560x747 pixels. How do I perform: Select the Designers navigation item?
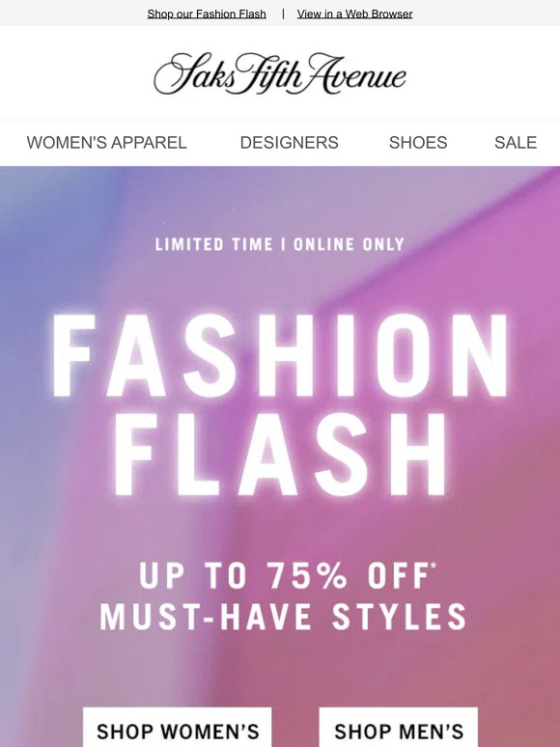(289, 143)
